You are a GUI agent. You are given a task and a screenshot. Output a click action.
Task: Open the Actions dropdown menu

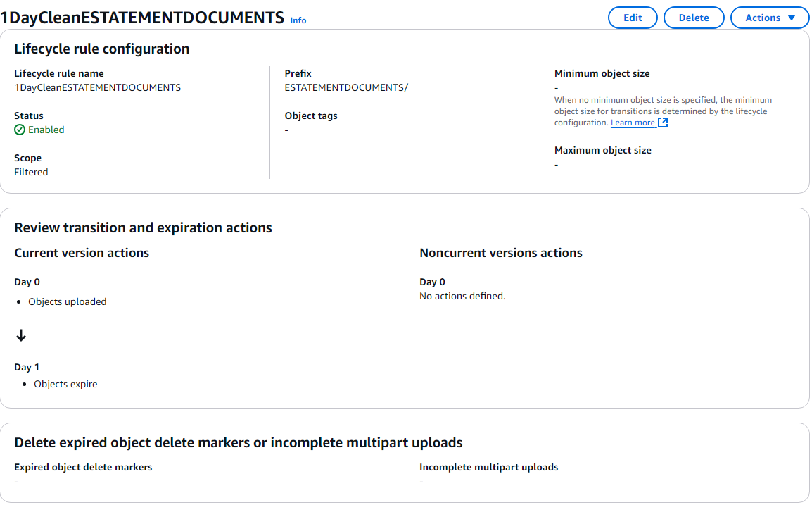click(770, 18)
